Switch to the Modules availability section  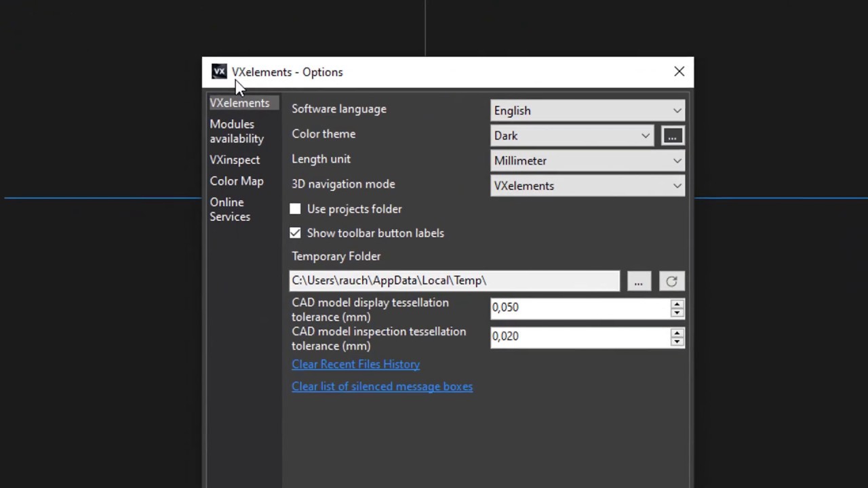[237, 131]
